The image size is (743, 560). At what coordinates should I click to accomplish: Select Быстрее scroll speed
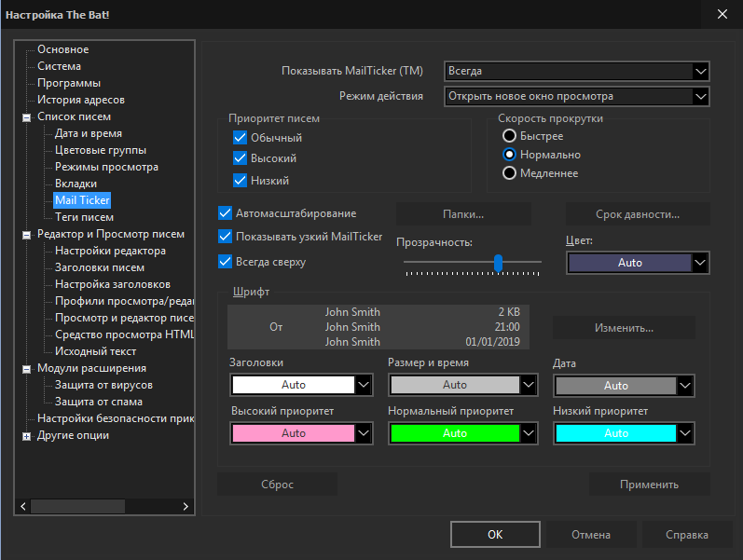[509, 136]
